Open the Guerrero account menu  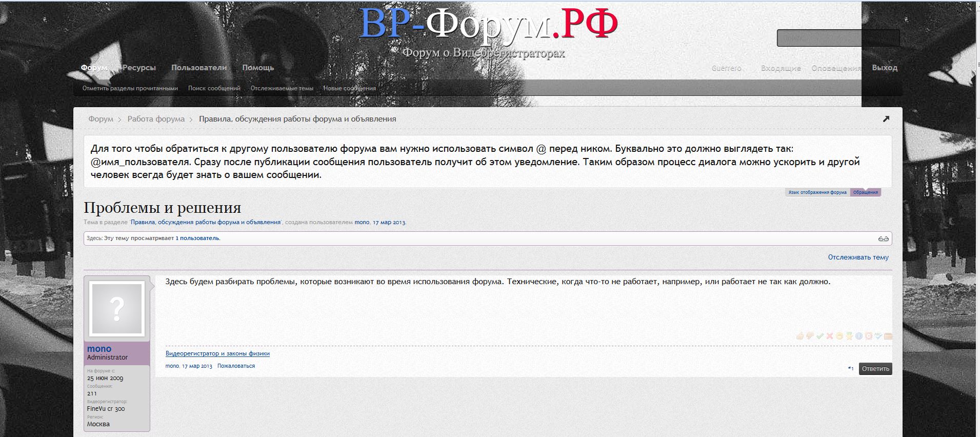pos(726,68)
